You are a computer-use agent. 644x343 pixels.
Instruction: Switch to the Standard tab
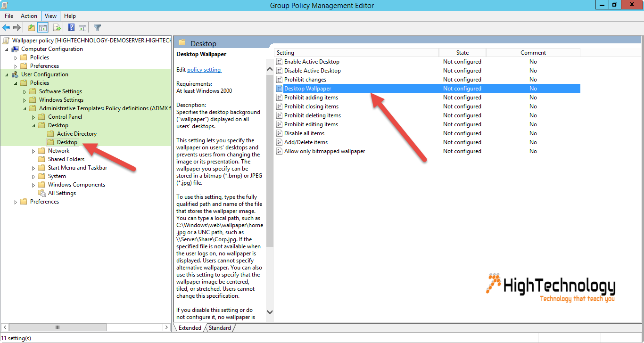pyautogui.click(x=220, y=328)
